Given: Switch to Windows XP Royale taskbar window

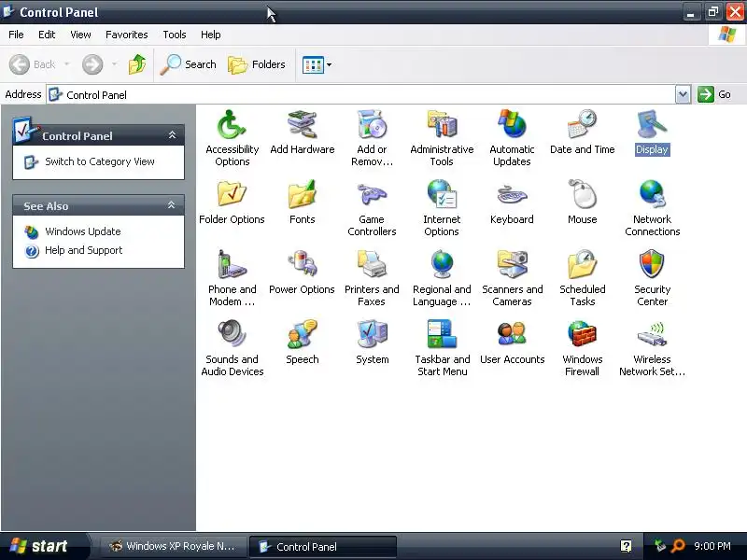Looking at the screenshot, I should click(x=173, y=546).
